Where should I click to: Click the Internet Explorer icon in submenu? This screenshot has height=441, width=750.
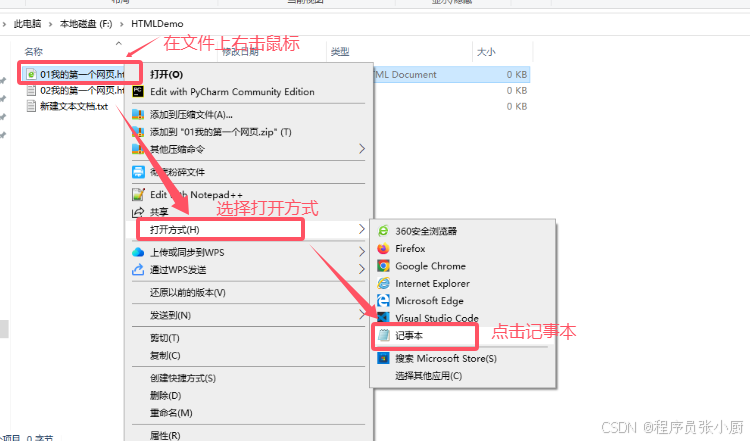[x=383, y=283]
